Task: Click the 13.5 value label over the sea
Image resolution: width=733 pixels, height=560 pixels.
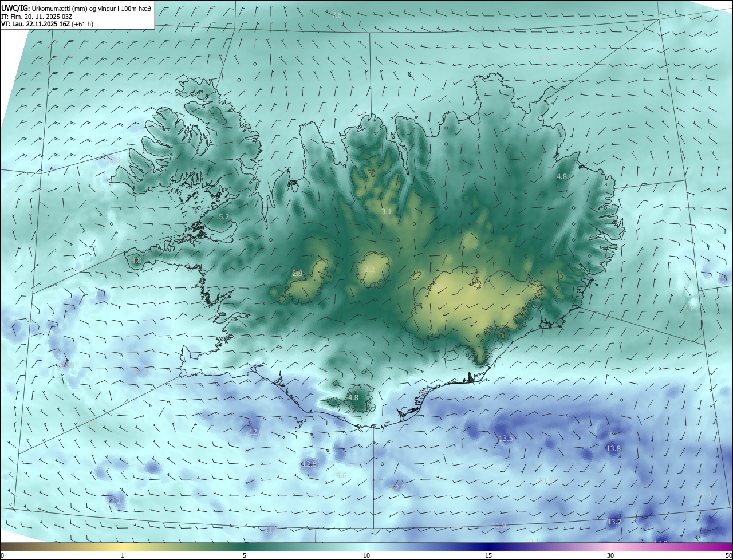Action: (x=506, y=438)
